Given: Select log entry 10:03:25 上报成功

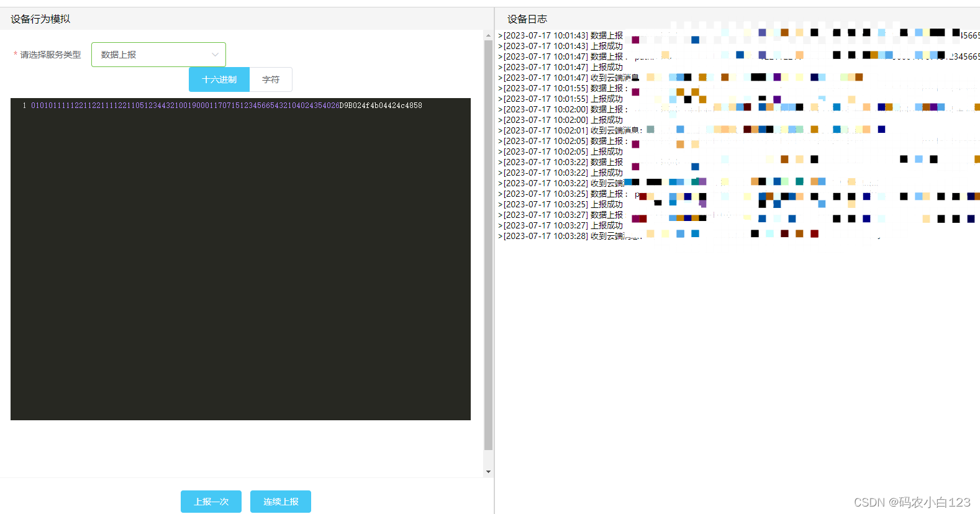Looking at the screenshot, I should click(561, 204).
